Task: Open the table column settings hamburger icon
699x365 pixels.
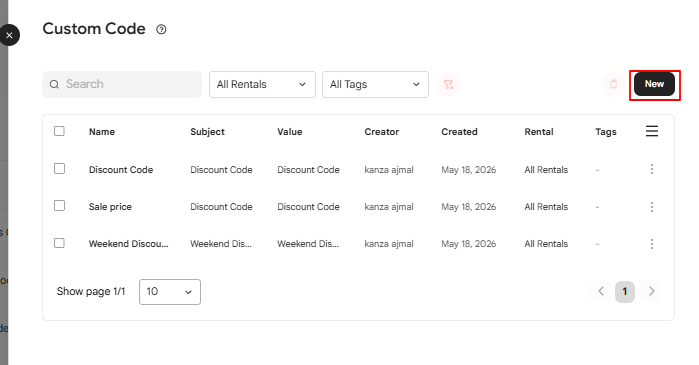Action: click(x=652, y=131)
